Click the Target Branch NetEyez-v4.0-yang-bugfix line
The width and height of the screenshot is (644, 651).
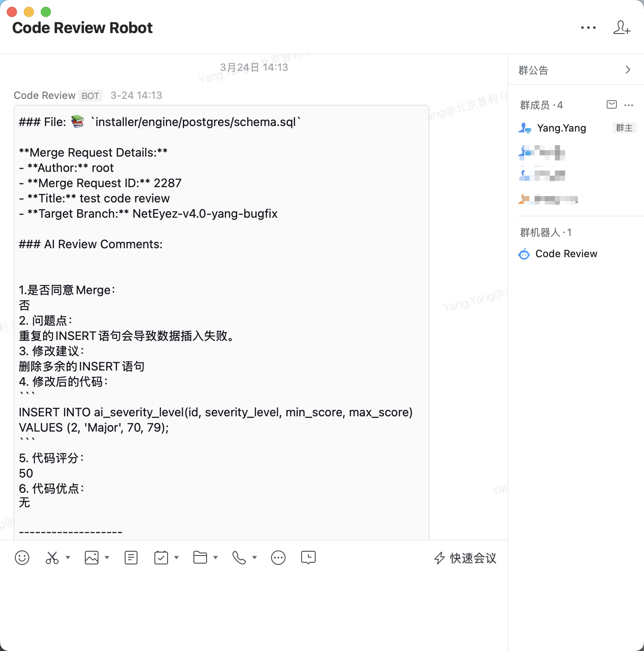point(148,213)
